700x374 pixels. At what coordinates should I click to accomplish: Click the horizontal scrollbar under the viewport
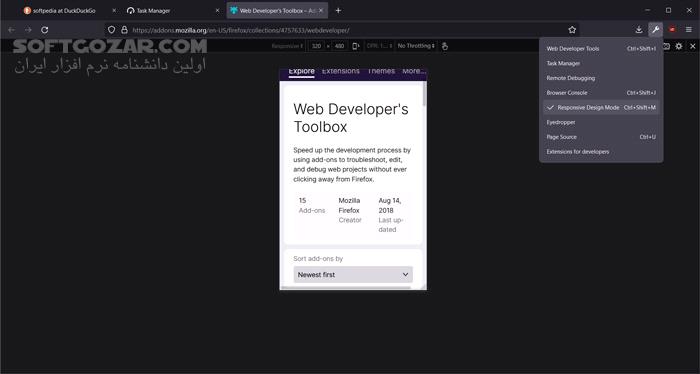346,288
